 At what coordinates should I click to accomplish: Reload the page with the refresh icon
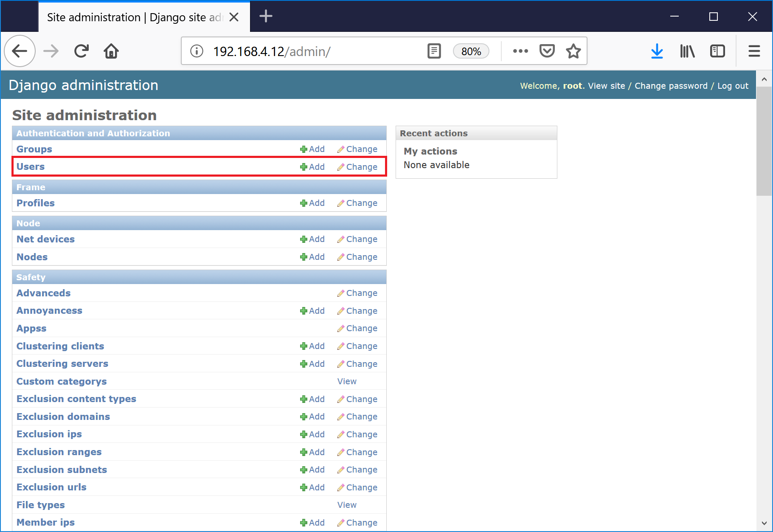[81, 51]
